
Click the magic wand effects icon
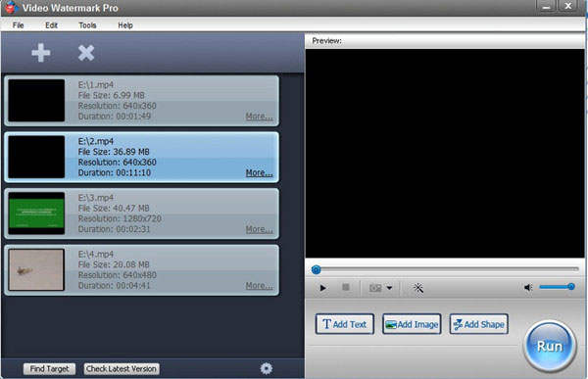coord(418,288)
